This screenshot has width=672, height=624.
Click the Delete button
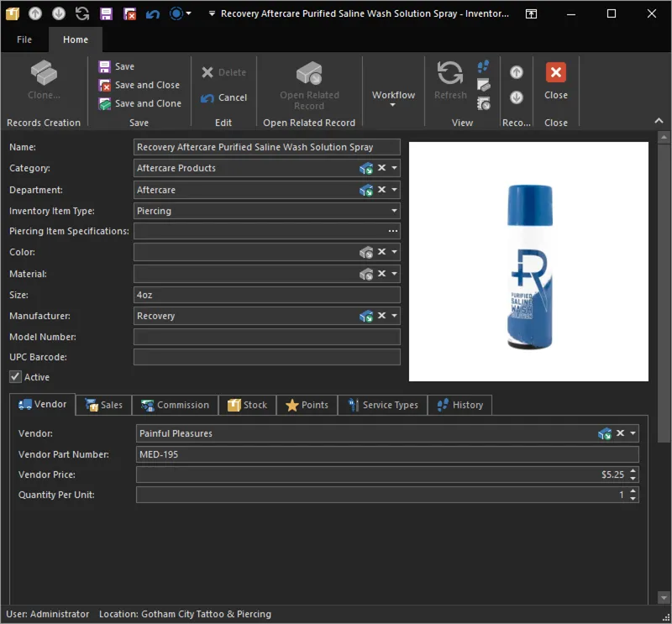pyautogui.click(x=223, y=72)
